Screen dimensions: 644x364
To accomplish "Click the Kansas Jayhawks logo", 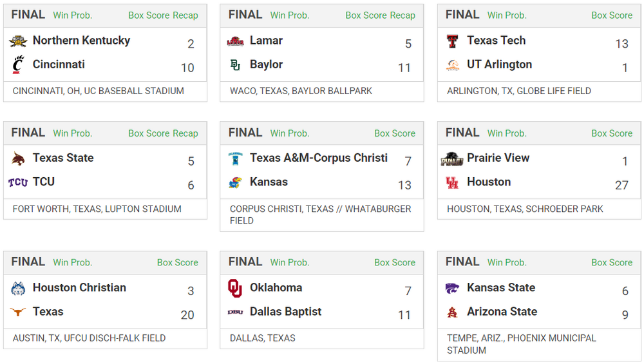I will pyautogui.click(x=235, y=182).
